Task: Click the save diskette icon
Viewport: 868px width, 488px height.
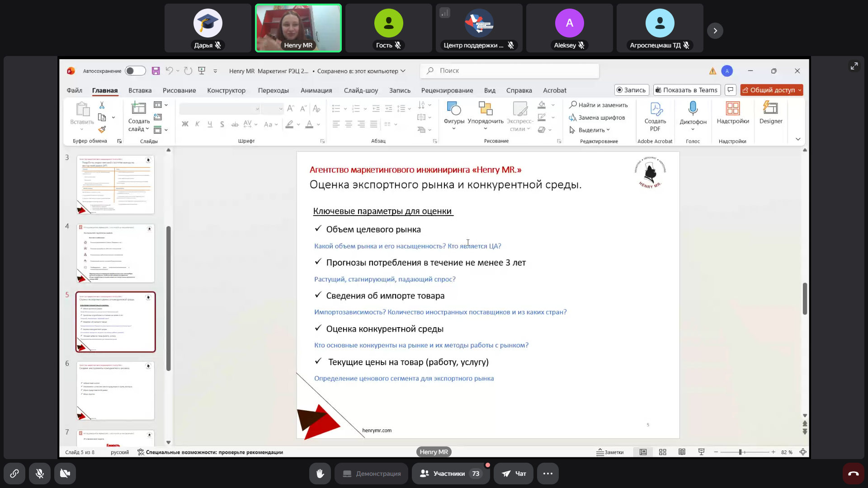Action: click(156, 71)
